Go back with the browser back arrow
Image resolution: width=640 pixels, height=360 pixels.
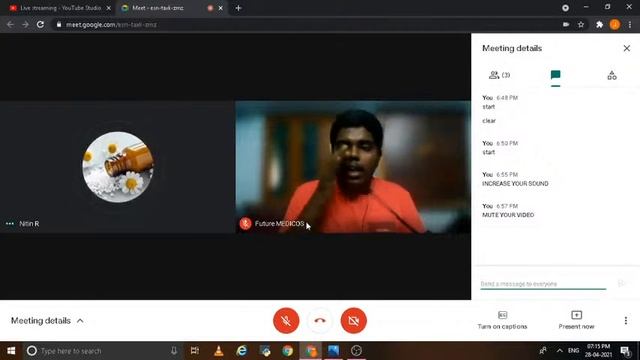pyautogui.click(x=10, y=24)
